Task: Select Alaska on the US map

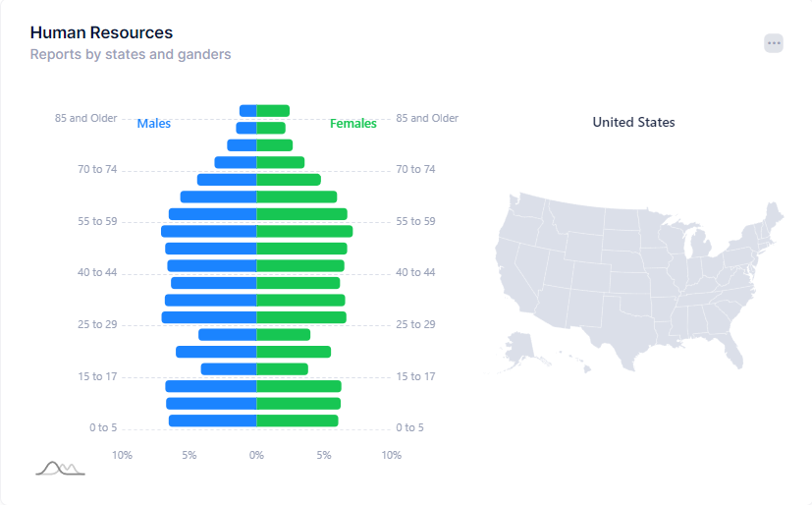Action: point(519,348)
